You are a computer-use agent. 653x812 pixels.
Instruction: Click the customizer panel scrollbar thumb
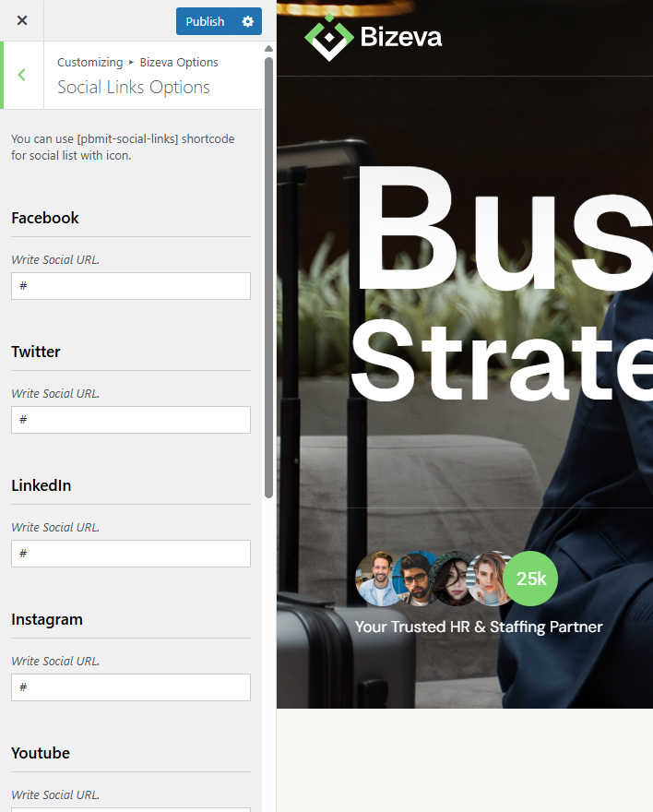268,278
